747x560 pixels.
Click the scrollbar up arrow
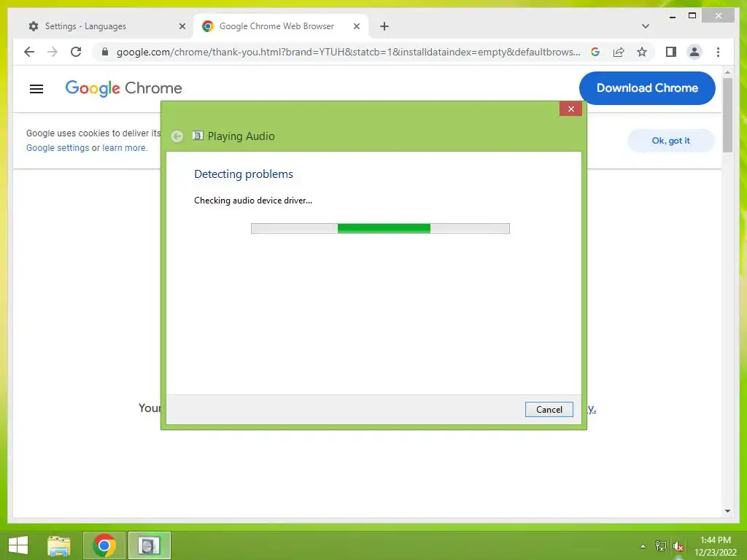(x=727, y=72)
